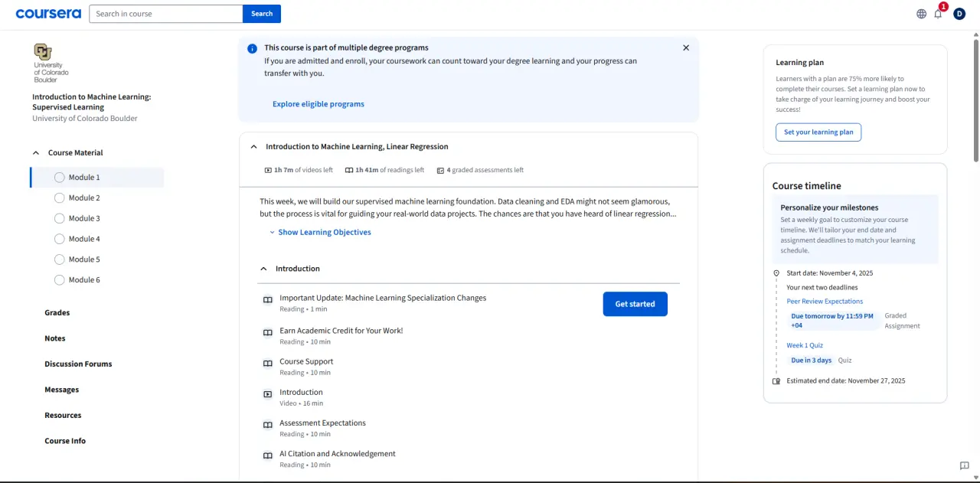Open the user profile avatar D
This screenshot has height=483, width=980.
(x=959, y=14)
